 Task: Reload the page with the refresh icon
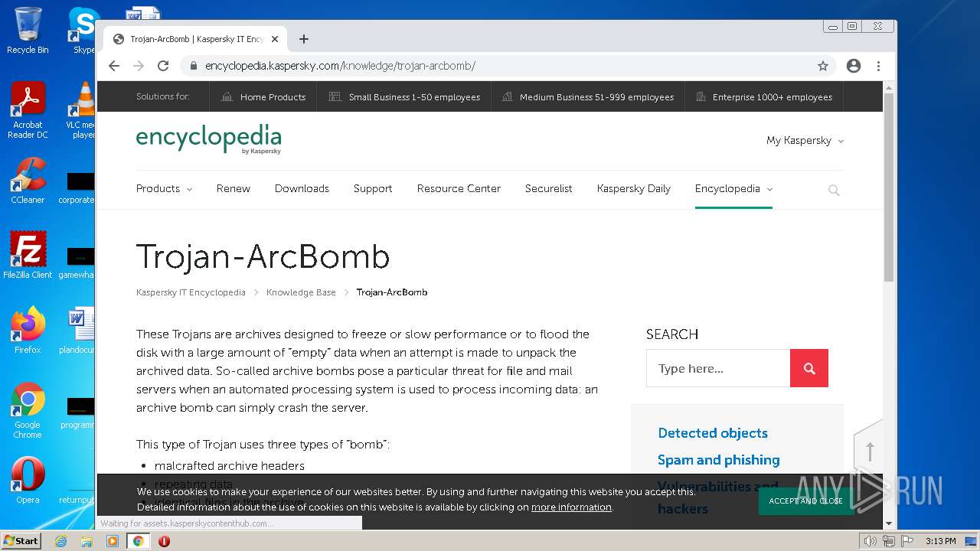(x=163, y=66)
